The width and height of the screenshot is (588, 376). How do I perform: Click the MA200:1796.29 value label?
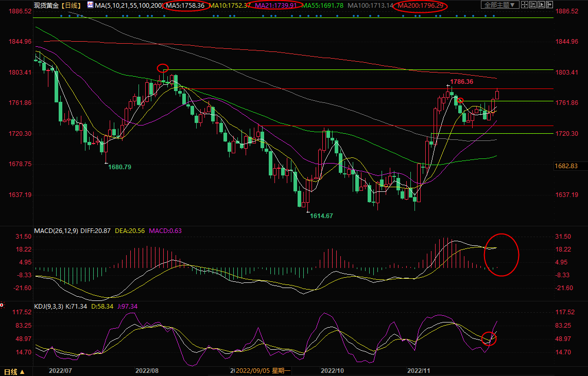click(420, 5)
